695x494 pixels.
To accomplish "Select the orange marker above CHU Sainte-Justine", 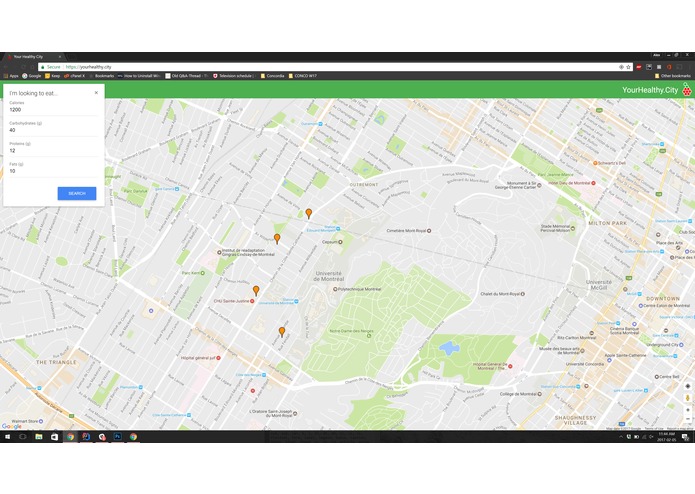I will pos(256,291).
